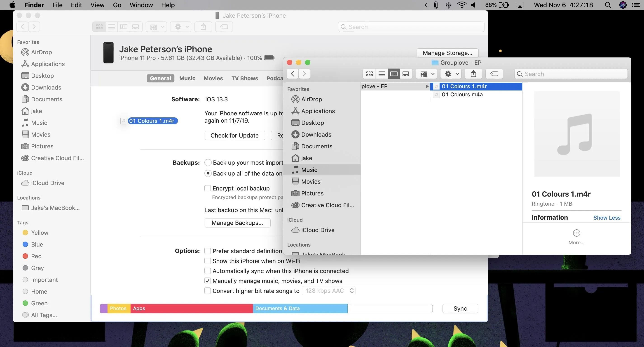
Task: Open the 128 kbps AAC dropdown
Action: tap(329, 291)
